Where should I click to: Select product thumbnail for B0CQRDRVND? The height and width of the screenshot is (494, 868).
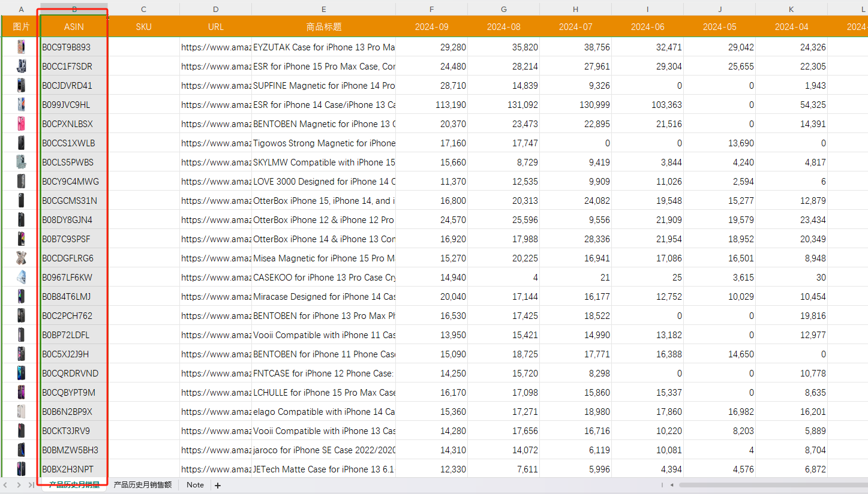pos(22,373)
